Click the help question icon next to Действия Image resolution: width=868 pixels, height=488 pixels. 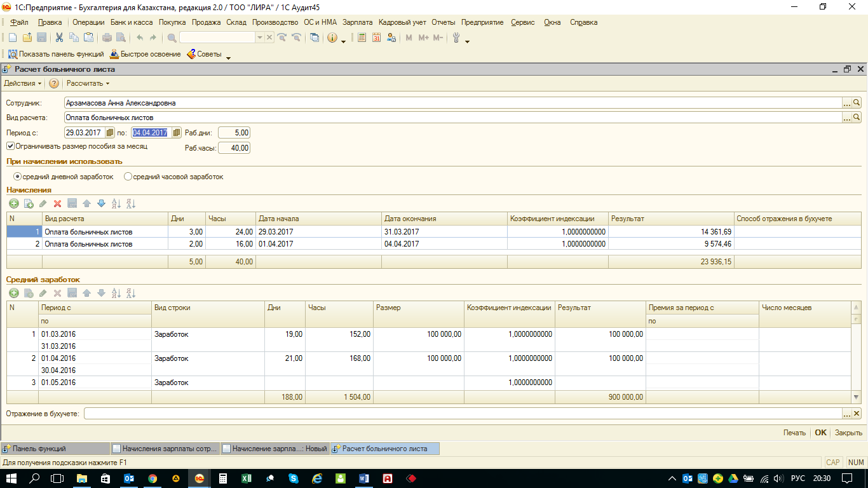[54, 83]
